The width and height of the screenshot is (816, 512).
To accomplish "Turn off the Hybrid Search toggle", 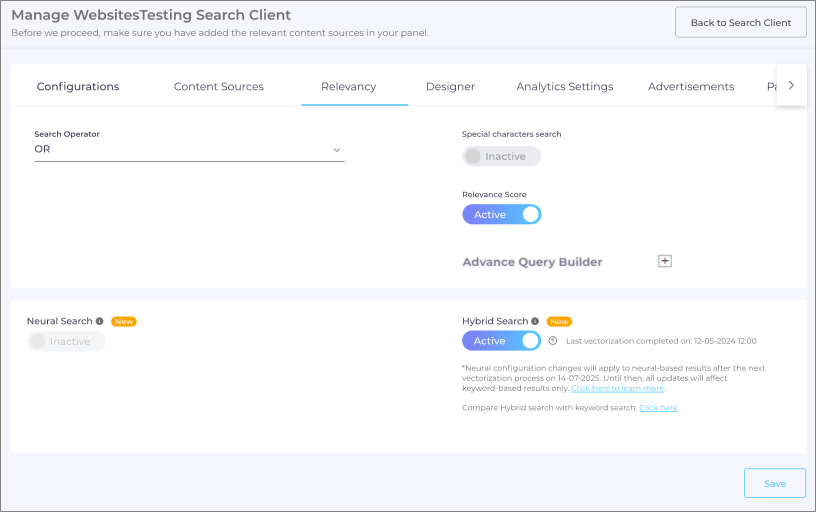I will coord(501,341).
